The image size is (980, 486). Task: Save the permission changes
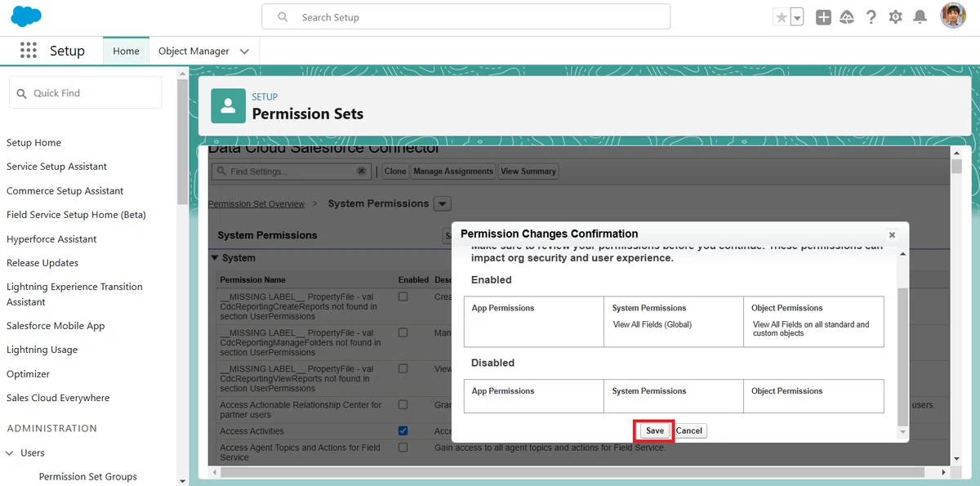655,430
